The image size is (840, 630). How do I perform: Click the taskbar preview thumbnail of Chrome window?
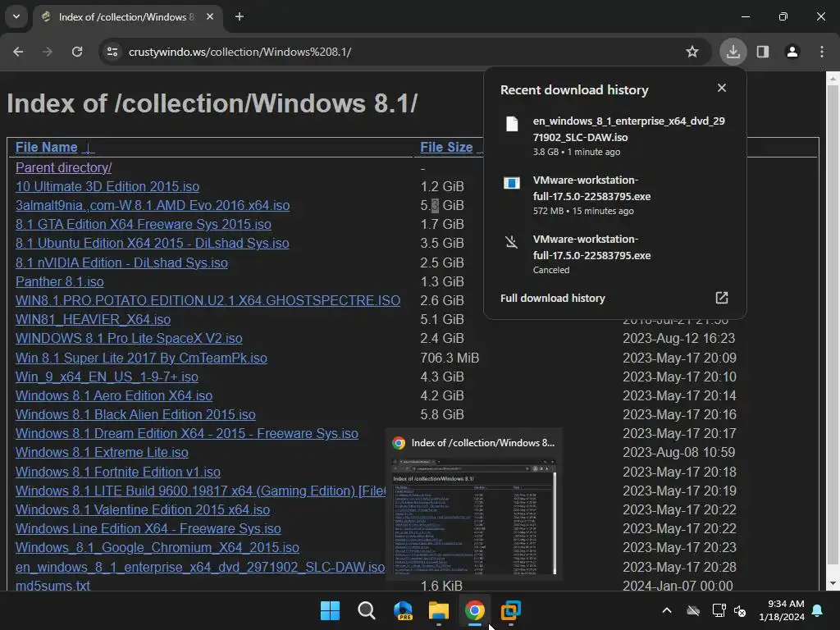click(474, 517)
